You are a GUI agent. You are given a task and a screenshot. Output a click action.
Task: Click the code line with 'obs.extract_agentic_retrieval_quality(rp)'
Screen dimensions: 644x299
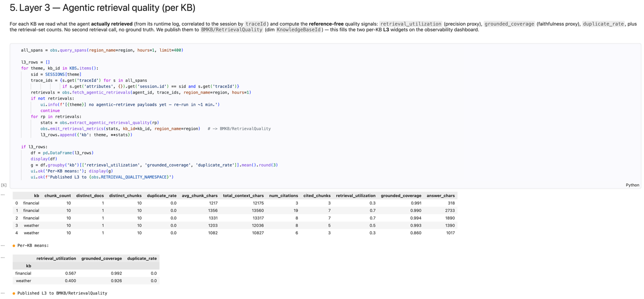click(x=99, y=122)
